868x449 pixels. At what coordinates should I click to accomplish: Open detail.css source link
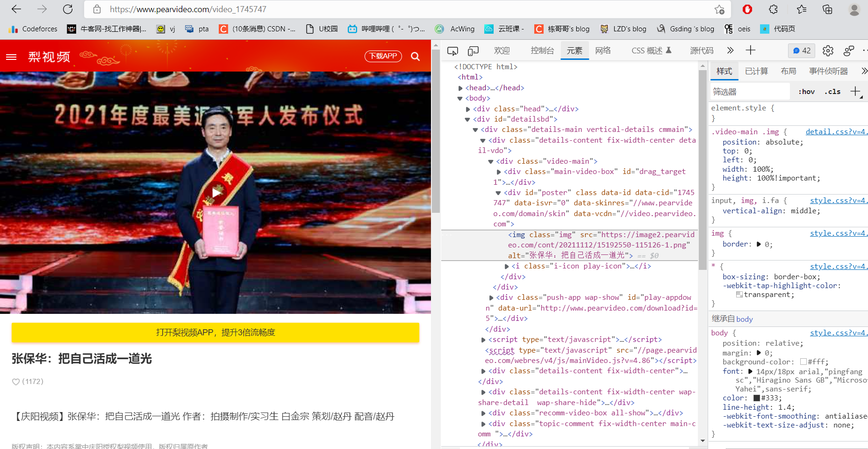[836, 132]
